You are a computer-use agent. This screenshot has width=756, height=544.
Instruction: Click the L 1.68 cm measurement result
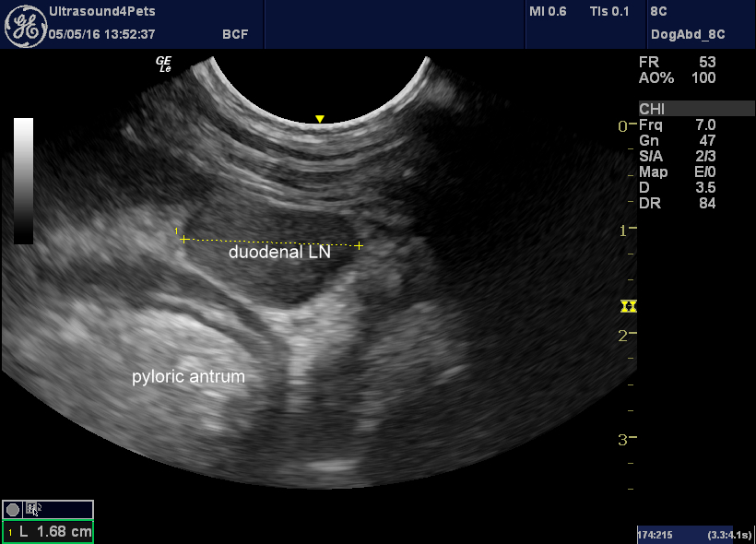click(x=47, y=531)
